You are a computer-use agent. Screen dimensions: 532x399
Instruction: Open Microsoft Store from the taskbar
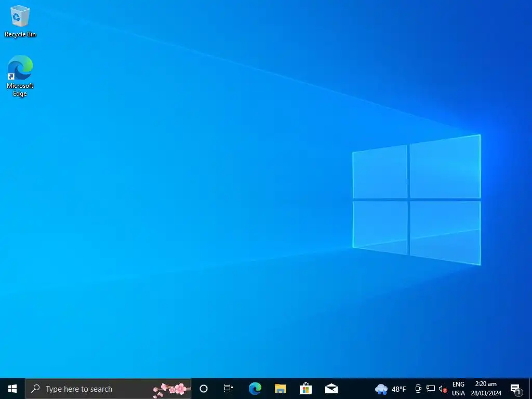coord(305,389)
